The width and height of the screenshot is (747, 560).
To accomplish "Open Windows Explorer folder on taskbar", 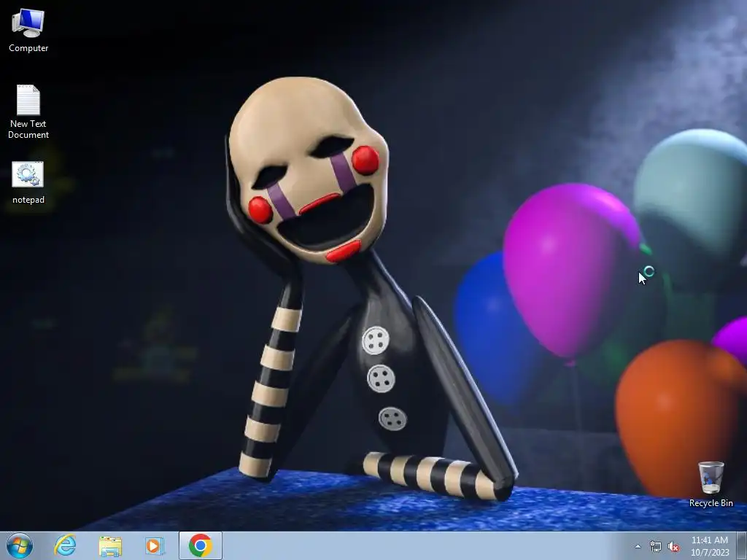I will (110, 546).
